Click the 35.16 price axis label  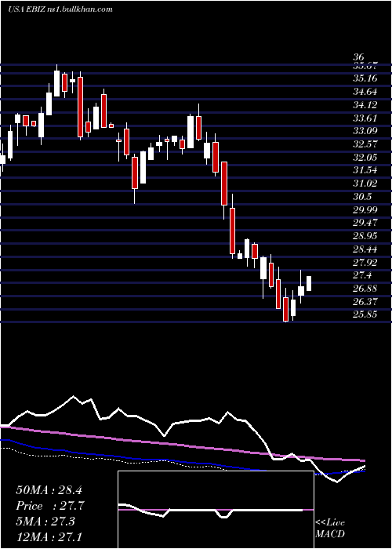(365, 78)
